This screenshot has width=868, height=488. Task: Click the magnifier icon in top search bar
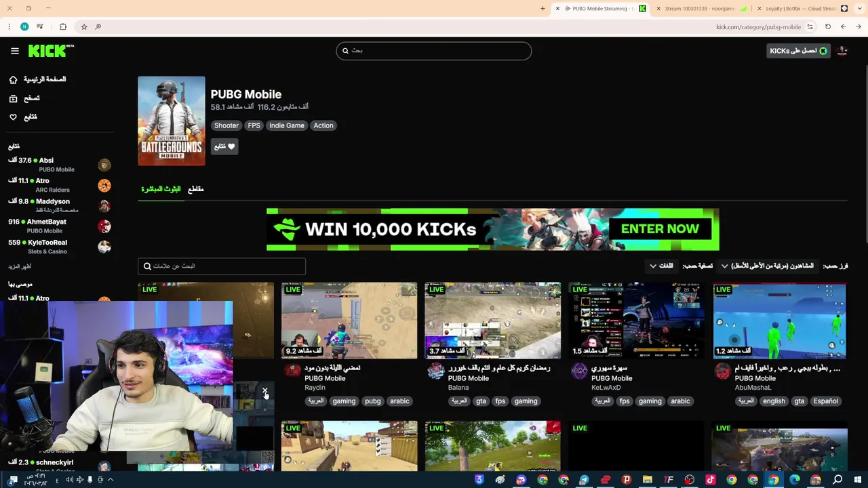click(x=345, y=51)
